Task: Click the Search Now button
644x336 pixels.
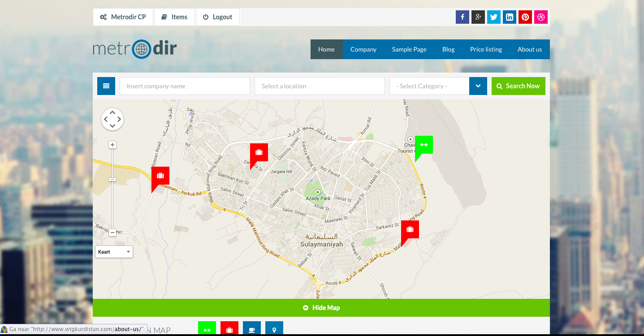Action: pos(519,86)
